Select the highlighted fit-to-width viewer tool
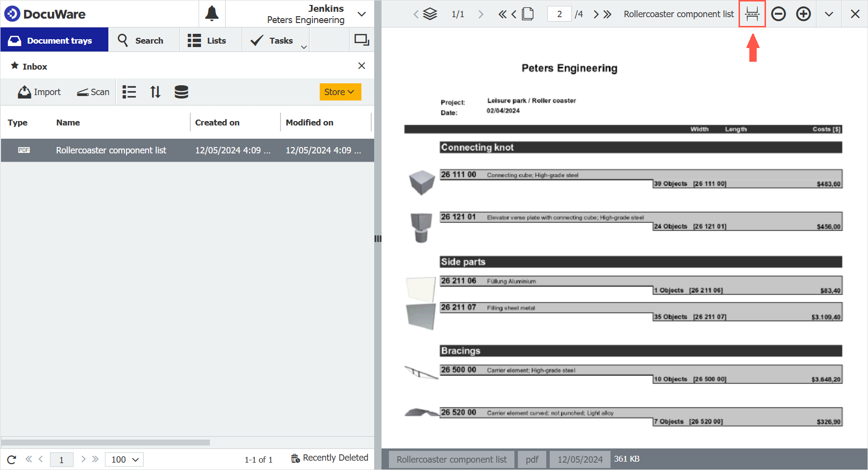This screenshot has height=470, width=868. pos(752,14)
